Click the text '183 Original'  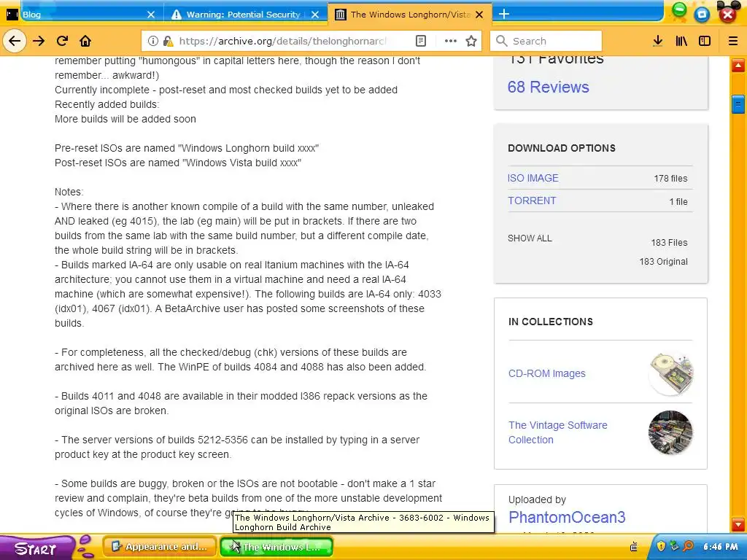(663, 262)
